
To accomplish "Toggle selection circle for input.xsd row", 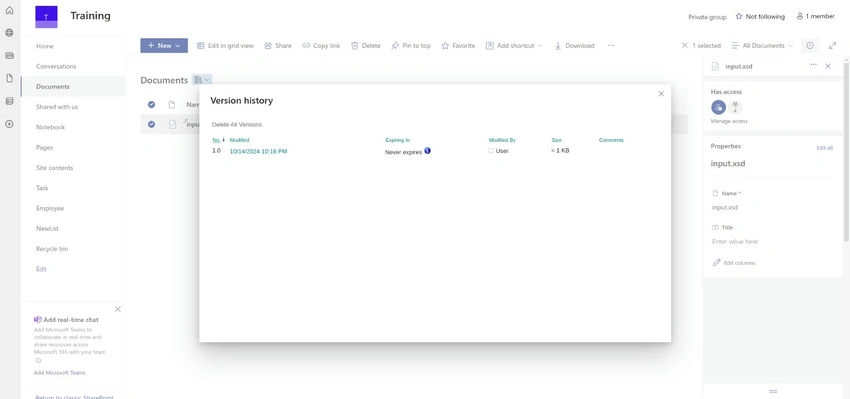I will point(151,124).
